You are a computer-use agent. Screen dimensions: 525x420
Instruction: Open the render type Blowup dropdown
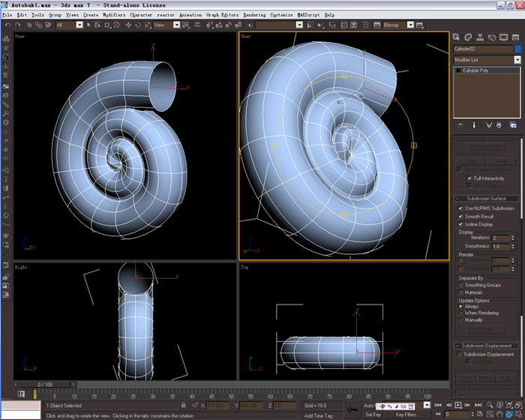410,25
